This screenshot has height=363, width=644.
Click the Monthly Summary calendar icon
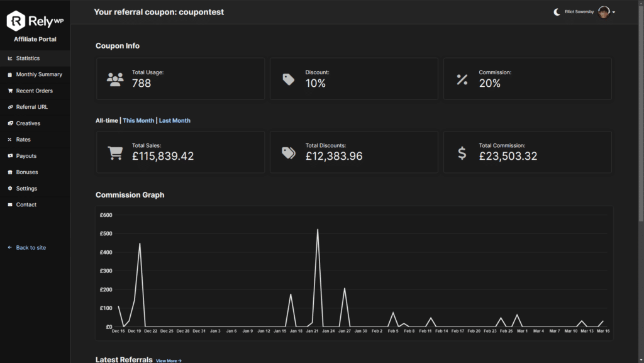point(10,75)
